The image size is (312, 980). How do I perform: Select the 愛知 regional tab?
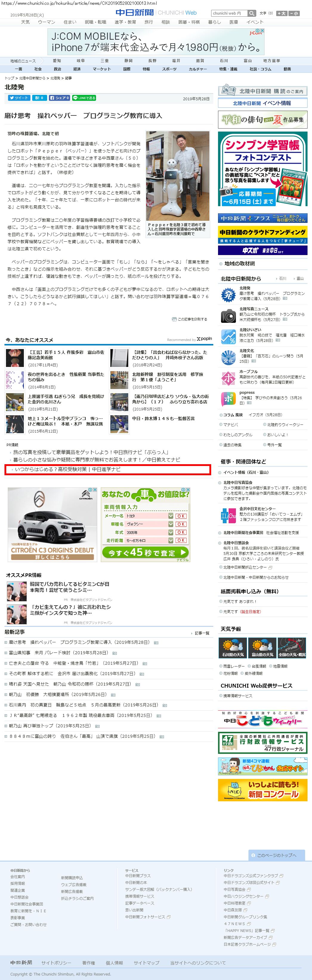click(57, 61)
